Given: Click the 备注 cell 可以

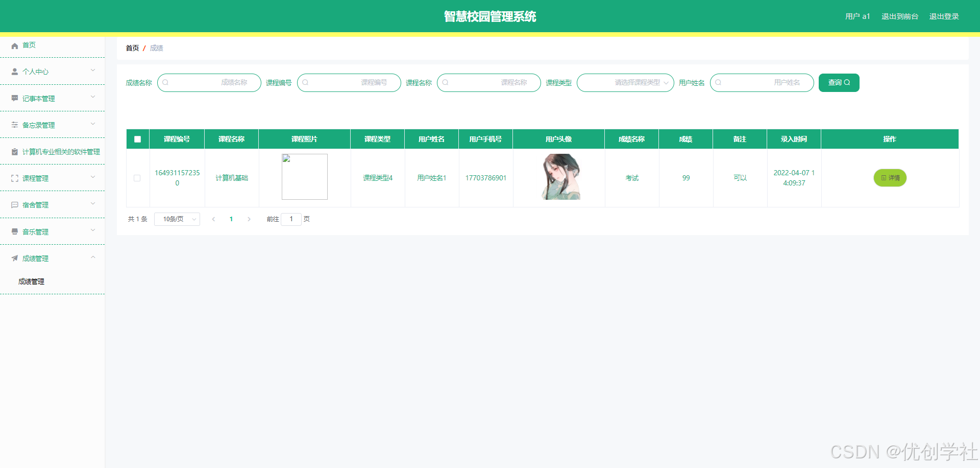Looking at the screenshot, I should pyautogui.click(x=740, y=178).
